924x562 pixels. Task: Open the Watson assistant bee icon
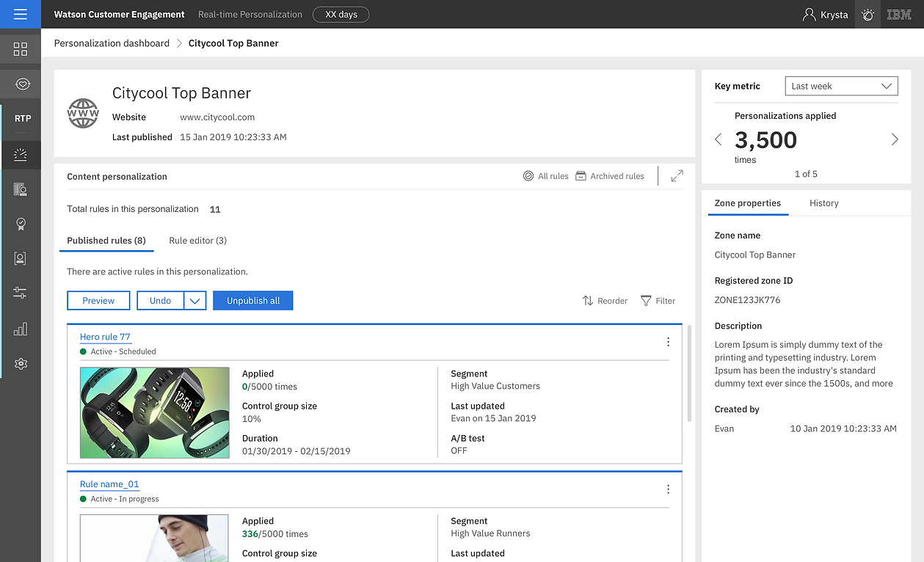pyautogui.click(x=868, y=14)
